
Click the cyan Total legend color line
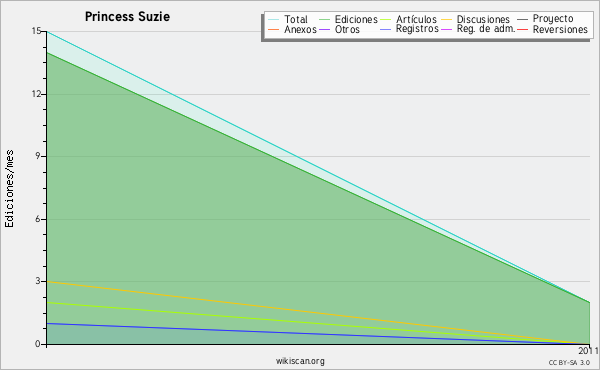click(274, 20)
